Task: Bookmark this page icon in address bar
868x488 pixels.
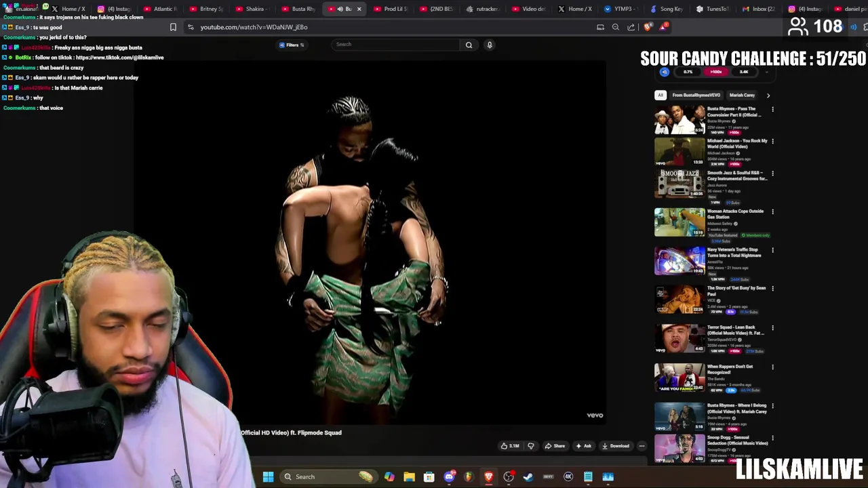Action: [x=173, y=27]
